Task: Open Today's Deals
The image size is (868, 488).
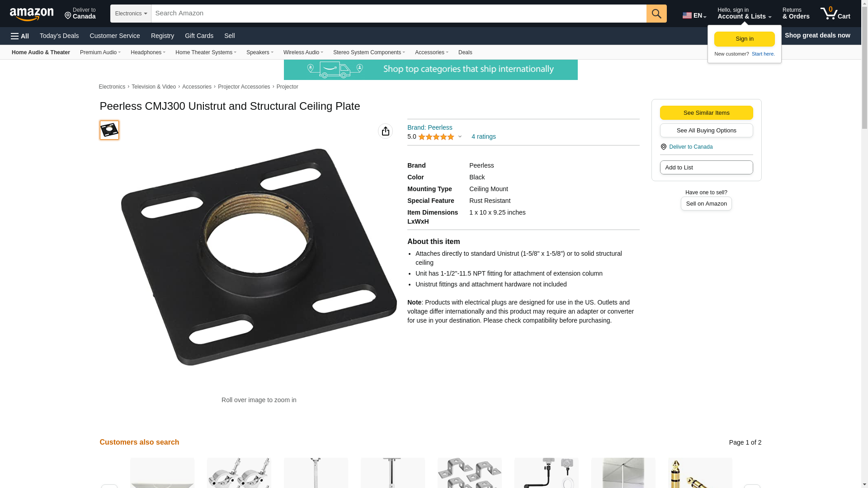Action: click(59, 36)
